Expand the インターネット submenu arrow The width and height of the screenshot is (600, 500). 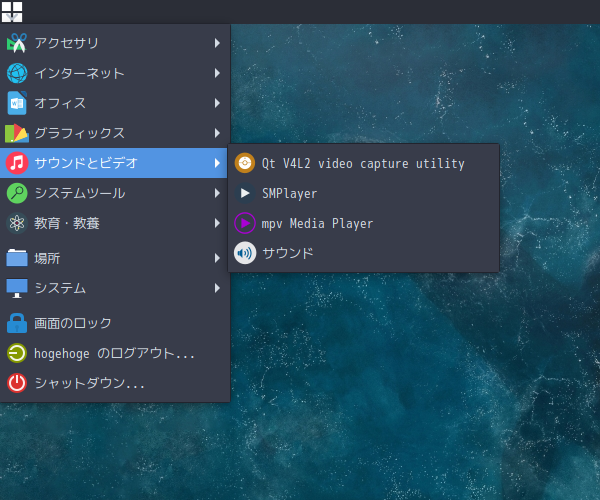[217, 73]
